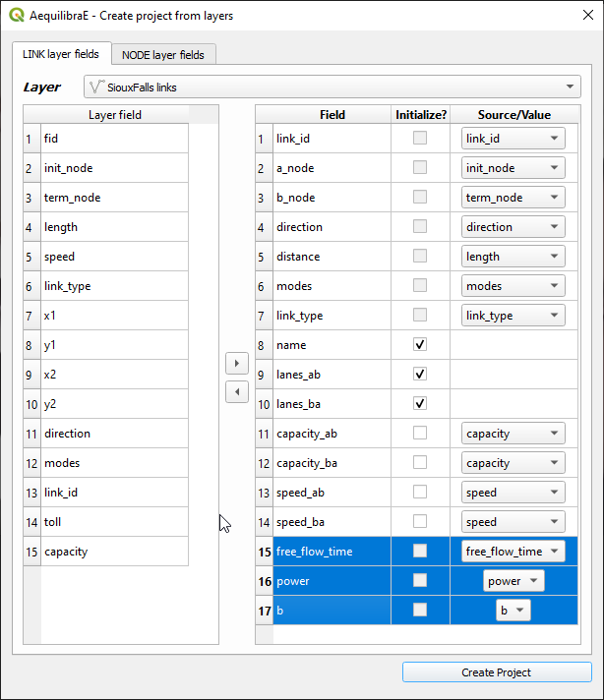This screenshot has height=700, width=604.
Task: Click the Source/Value column header
Action: 515,115
